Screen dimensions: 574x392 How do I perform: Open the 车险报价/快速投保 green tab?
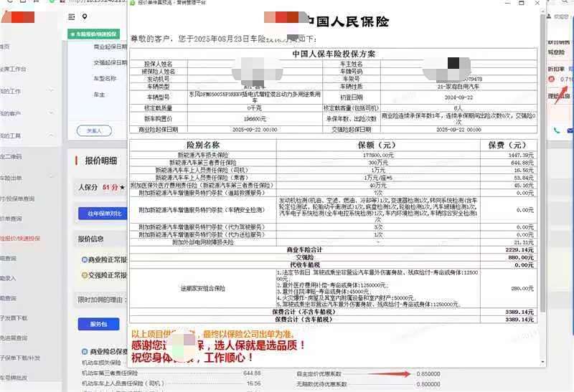tap(94, 34)
